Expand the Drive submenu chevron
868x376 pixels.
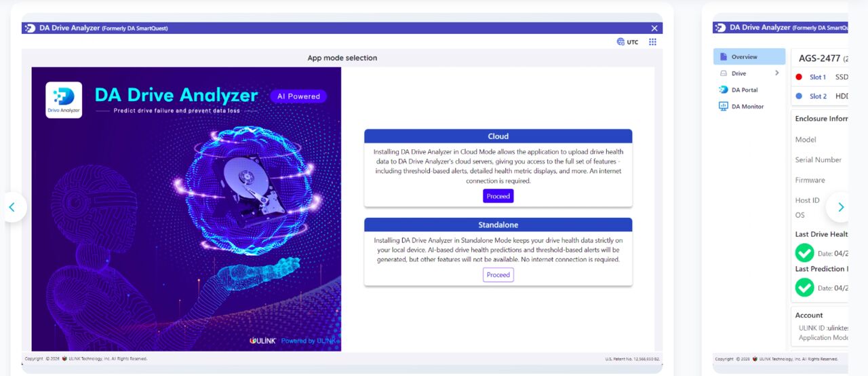(777, 73)
